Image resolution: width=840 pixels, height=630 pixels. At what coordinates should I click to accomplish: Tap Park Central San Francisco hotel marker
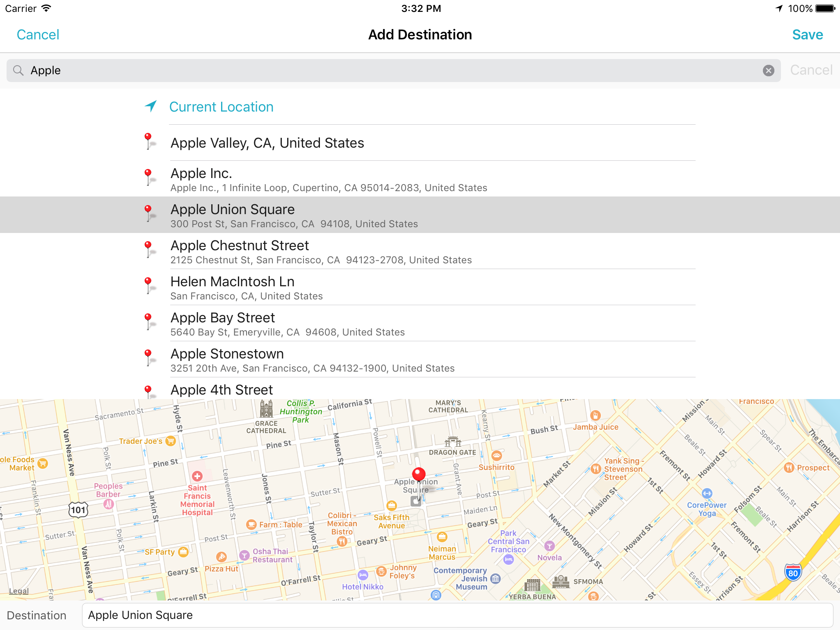pyautogui.click(x=509, y=559)
